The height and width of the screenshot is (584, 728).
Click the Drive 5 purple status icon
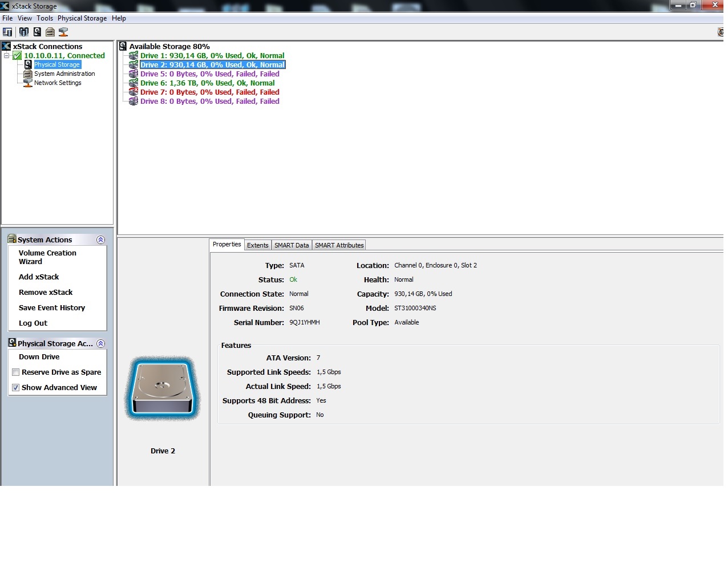[134, 74]
